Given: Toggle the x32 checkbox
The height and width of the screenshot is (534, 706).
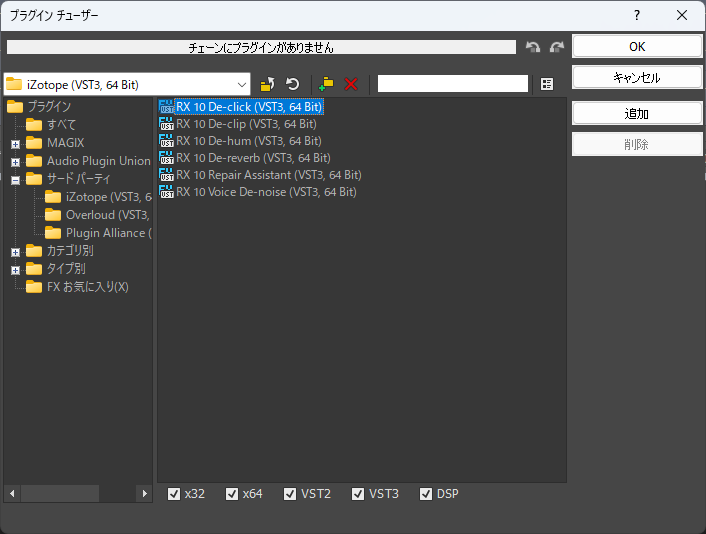Looking at the screenshot, I should [174, 494].
